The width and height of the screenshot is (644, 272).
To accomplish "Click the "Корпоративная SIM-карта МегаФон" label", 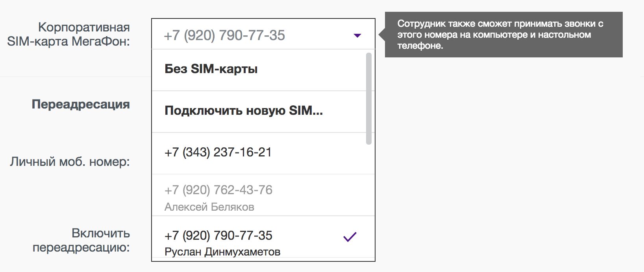I will pos(83,28).
